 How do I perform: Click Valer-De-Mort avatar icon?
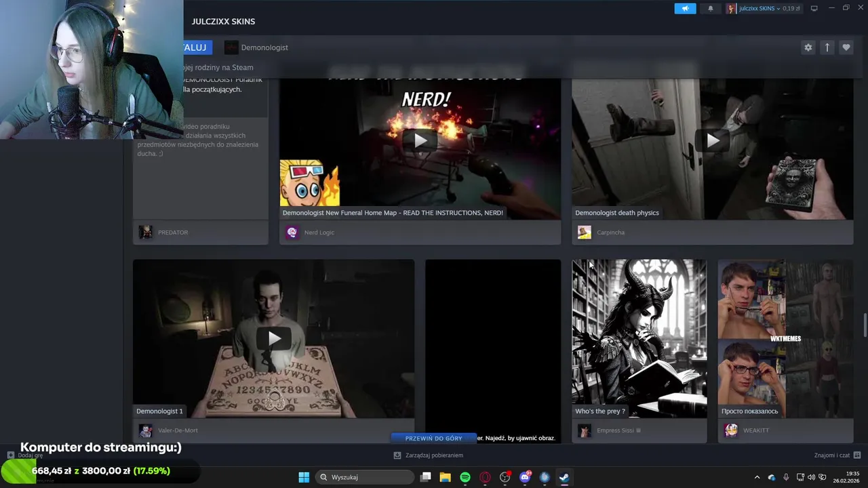click(146, 430)
